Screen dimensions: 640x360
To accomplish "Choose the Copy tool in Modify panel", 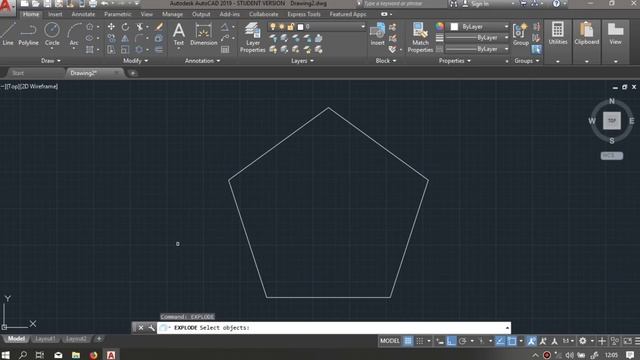I will coord(111,38).
